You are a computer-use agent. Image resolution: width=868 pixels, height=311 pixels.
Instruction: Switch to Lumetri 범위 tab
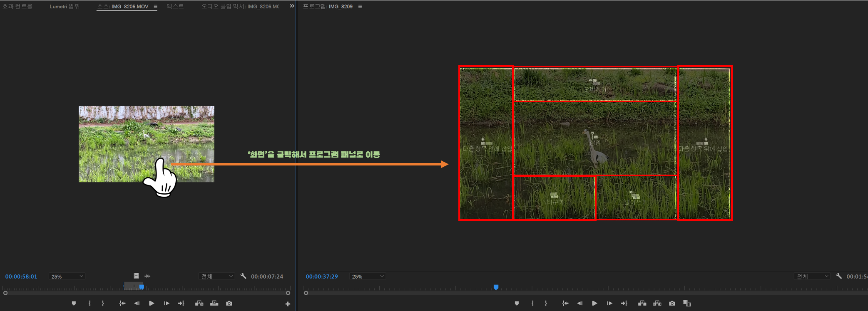pyautogui.click(x=65, y=6)
